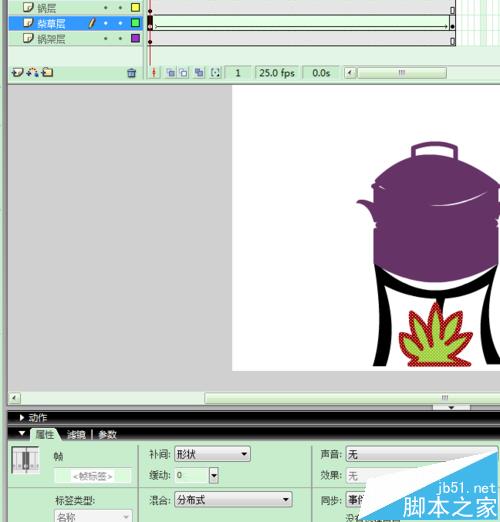Select the black pot stand leg

(x=383, y=327)
